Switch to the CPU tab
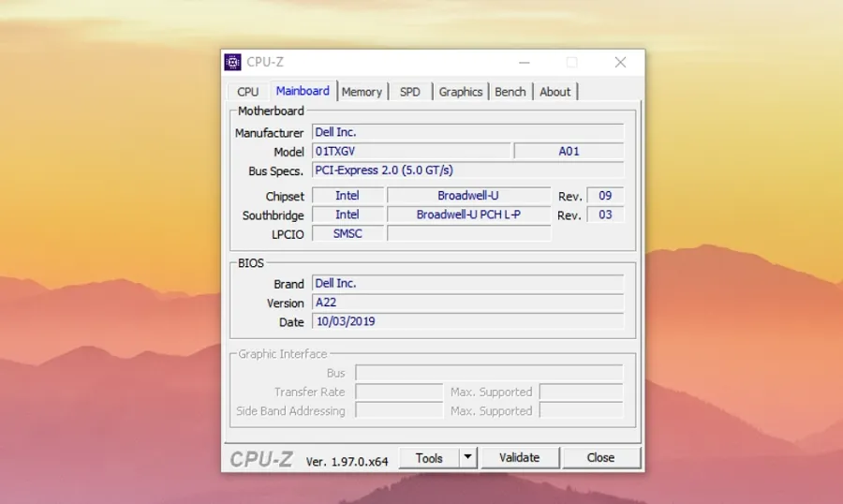The height and width of the screenshot is (504, 843). (248, 92)
